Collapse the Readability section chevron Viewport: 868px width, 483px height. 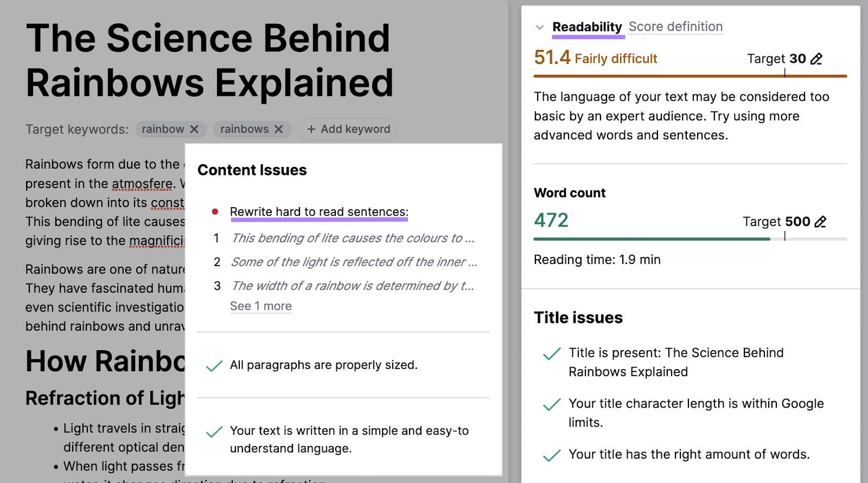pos(539,27)
